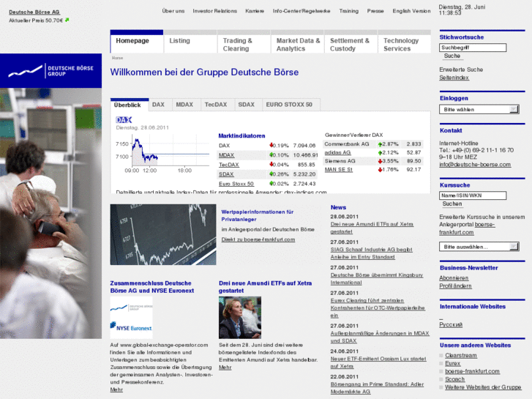Click the Amundi ETFs news photo
Viewport: 532px width, 399px height.
240,318
